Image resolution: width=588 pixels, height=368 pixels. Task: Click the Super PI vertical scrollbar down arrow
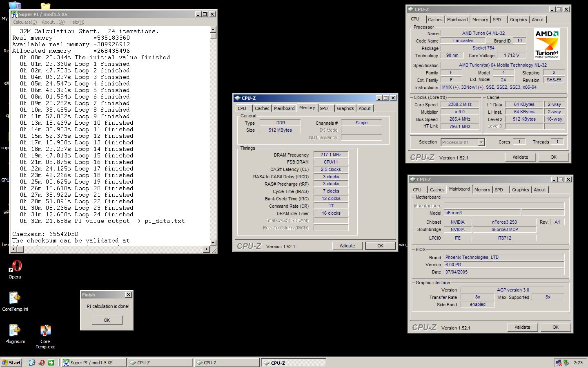(213, 243)
